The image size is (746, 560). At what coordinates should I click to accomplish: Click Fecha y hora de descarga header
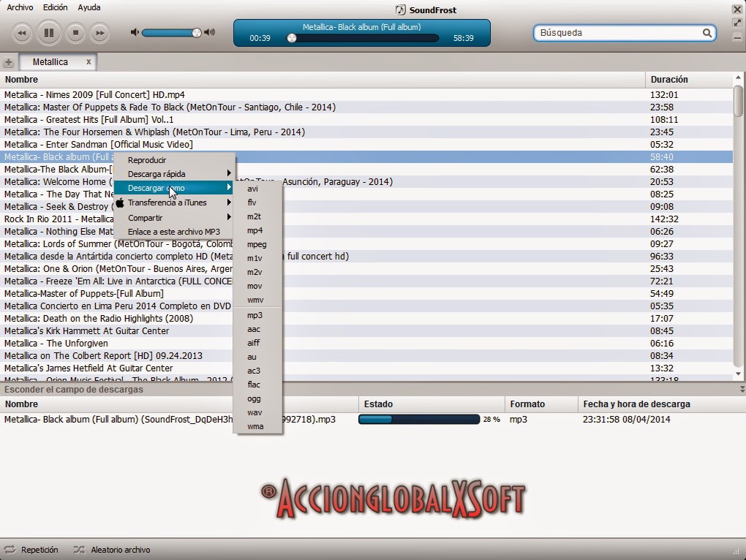point(661,404)
